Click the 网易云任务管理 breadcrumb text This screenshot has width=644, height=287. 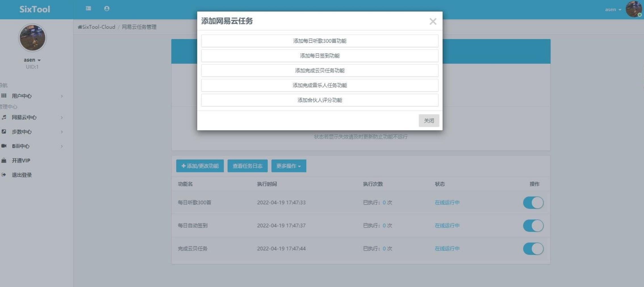point(139,27)
